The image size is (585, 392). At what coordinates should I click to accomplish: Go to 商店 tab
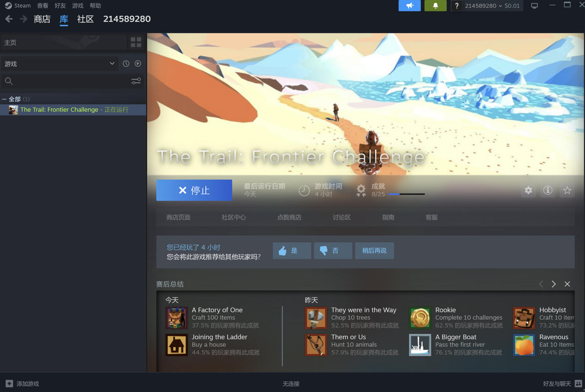[x=42, y=19]
